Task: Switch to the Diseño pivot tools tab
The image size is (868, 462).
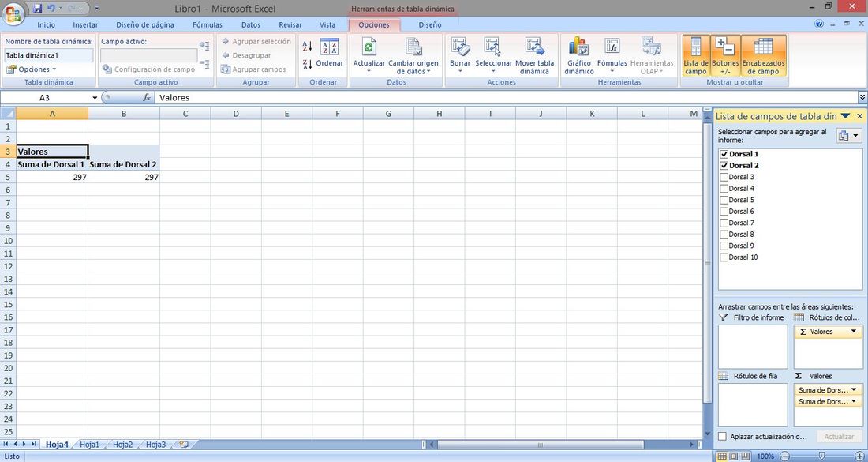Action: click(430, 25)
